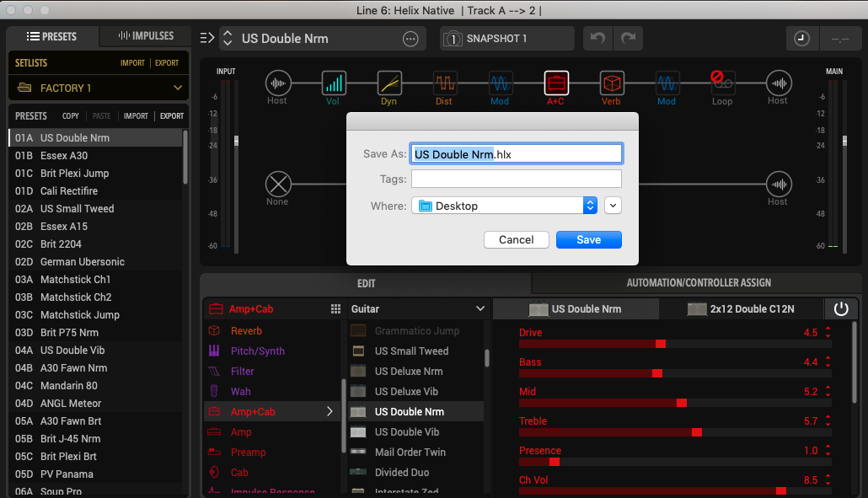Click Save in the dialog
The height and width of the screenshot is (498, 868).
pos(588,239)
